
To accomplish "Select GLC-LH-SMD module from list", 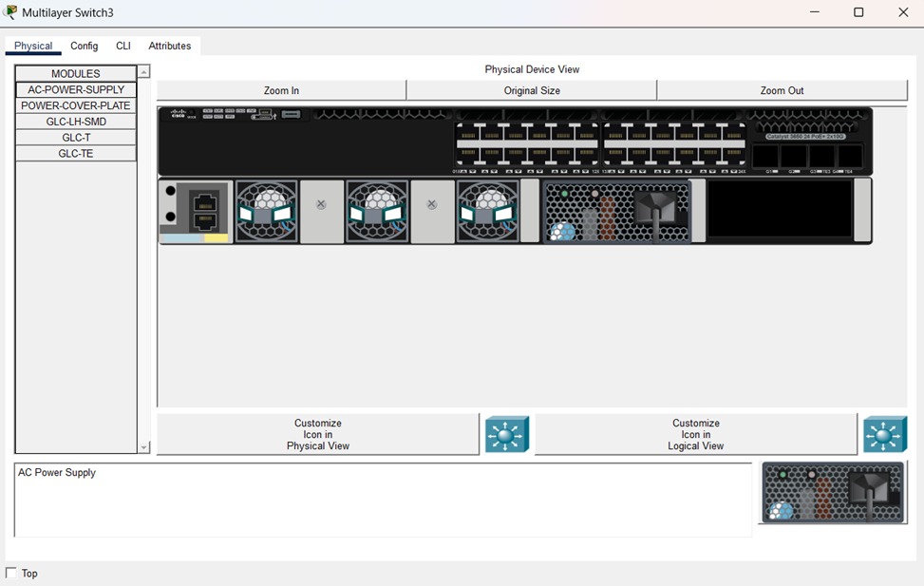I will pos(76,122).
